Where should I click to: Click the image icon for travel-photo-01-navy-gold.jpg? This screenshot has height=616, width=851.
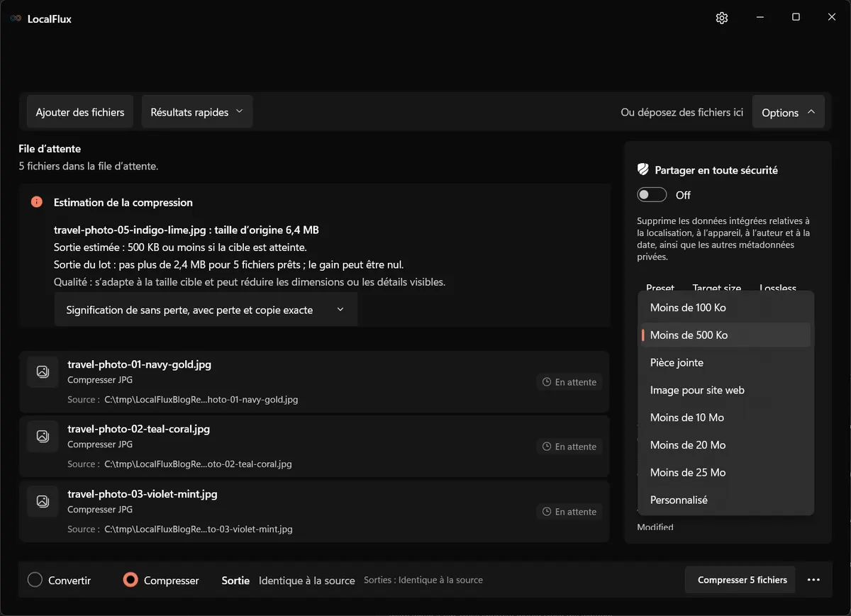[43, 371]
